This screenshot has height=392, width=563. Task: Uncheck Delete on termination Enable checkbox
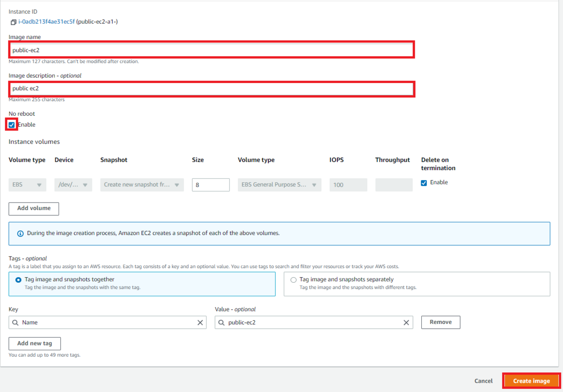[x=424, y=183]
